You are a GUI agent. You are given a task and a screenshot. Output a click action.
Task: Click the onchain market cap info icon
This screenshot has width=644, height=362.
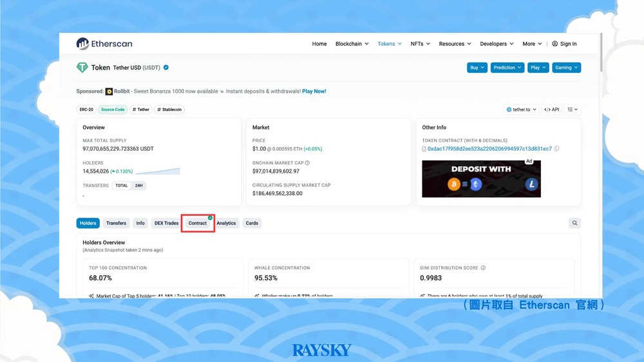tap(307, 163)
